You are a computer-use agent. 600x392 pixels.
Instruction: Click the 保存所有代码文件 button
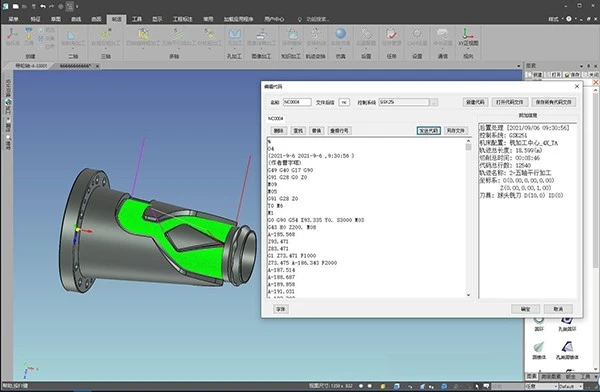click(x=553, y=102)
